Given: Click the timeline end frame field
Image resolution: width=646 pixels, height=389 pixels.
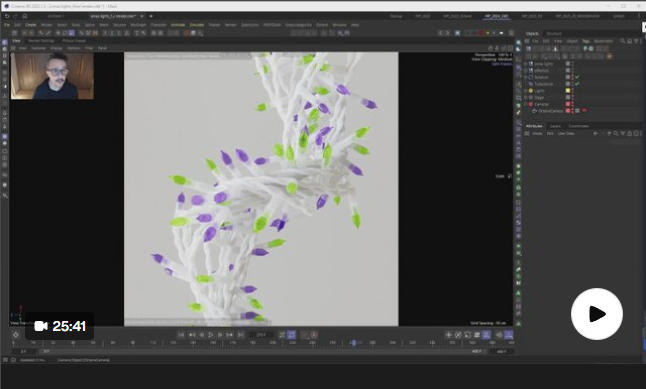Looking at the screenshot, I should pyautogui.click(x=502, y=352).
